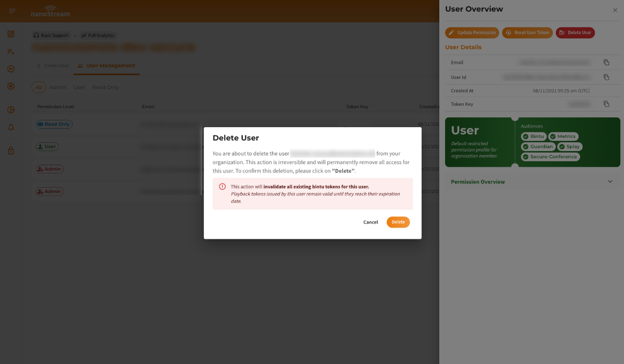Click the Token Key column header
This screenshot has width=624, height=364.
(x=357, y=107)
